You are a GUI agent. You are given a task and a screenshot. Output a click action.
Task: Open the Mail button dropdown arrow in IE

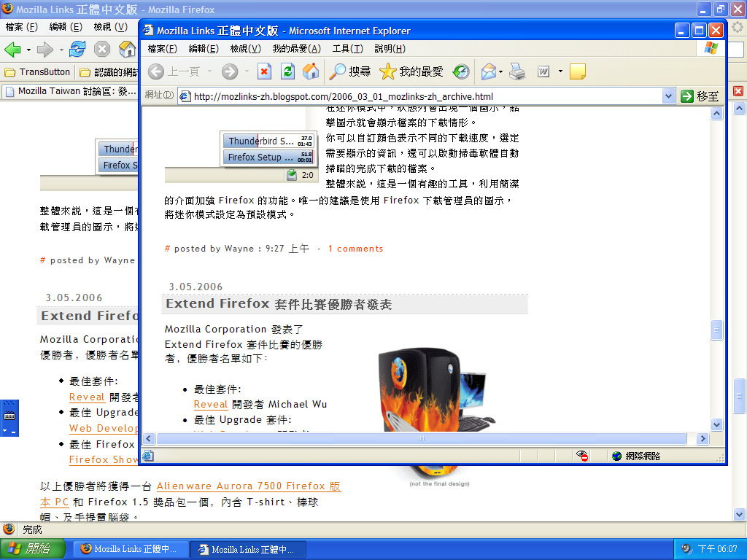[500, 72]
